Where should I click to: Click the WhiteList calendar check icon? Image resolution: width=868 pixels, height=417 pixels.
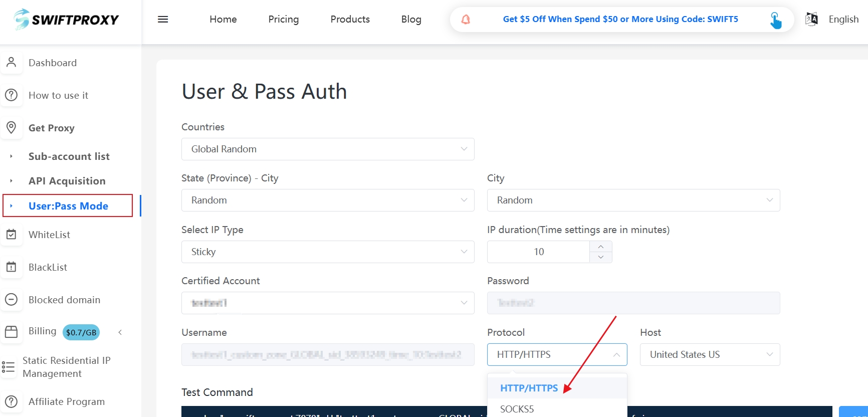[x=12, y=235]
